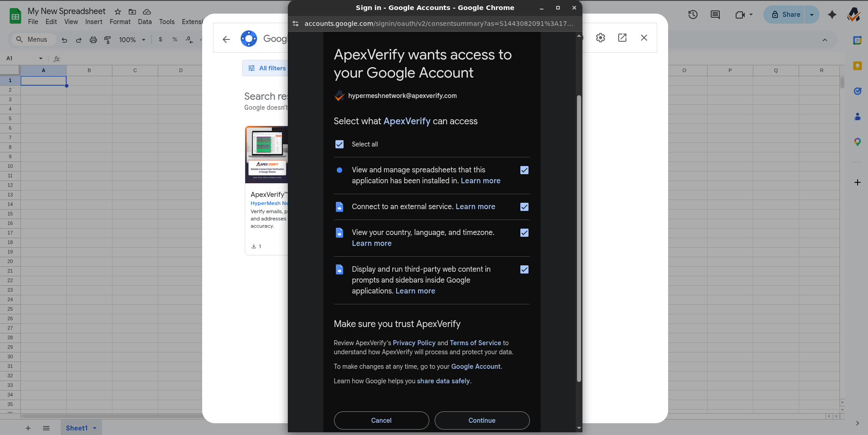Open Google Tasks in the side panel

[x=857, y=91]
